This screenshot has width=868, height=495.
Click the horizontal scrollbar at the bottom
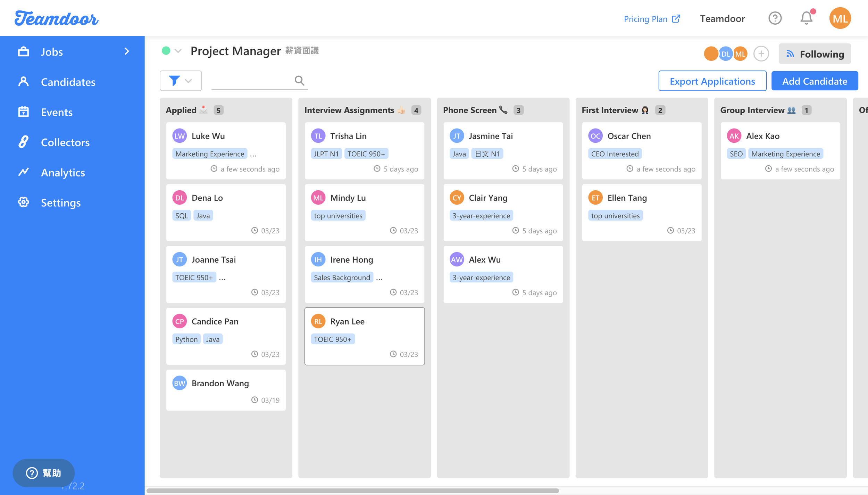coord(352,490)
